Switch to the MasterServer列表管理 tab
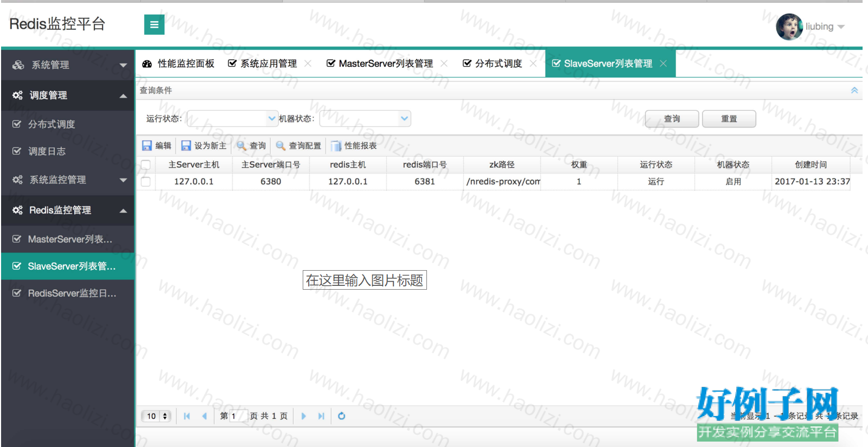Image resolution: width=868 pixels, height=447 pixels. pyautogui.click(x=380, y=63)
